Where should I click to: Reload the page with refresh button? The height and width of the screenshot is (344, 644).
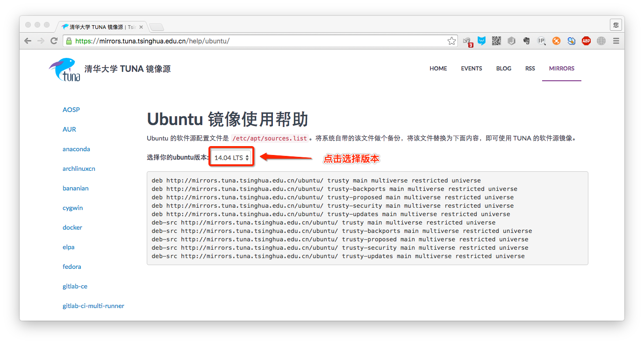(x=54, y=41)
